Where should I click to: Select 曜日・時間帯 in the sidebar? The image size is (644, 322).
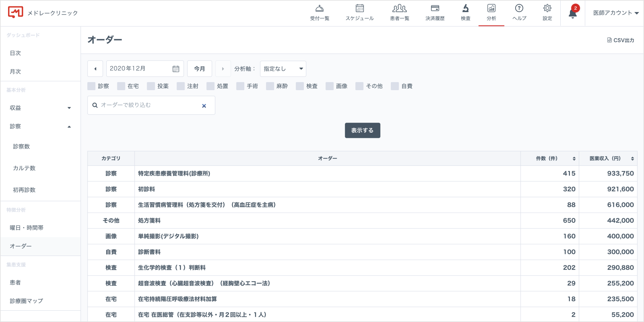(x=26, y=228)
